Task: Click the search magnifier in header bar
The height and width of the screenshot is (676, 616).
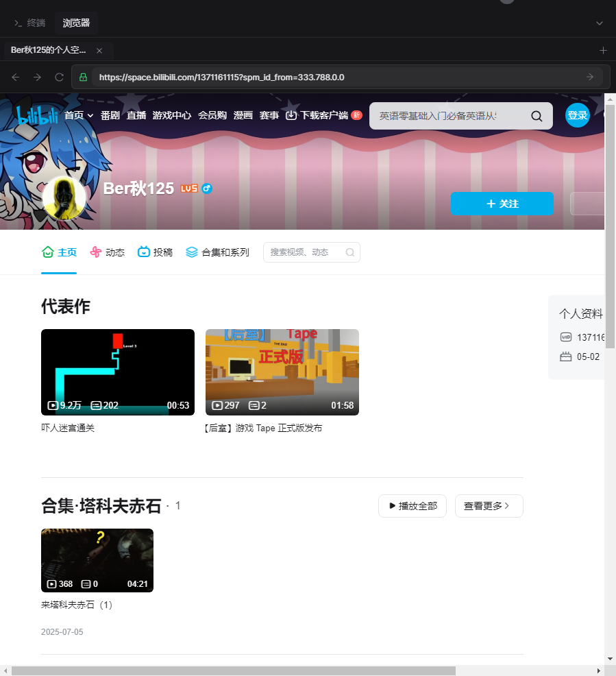Action: point(537,116)
